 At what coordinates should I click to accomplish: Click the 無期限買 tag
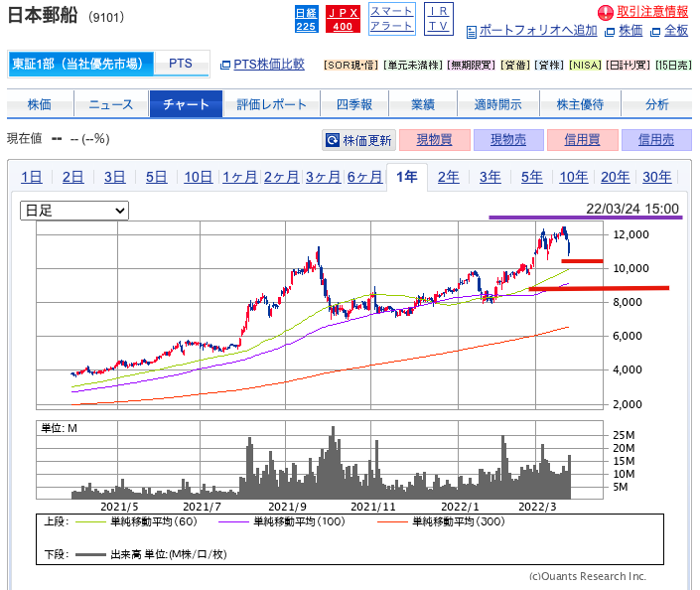pos(472,66)
